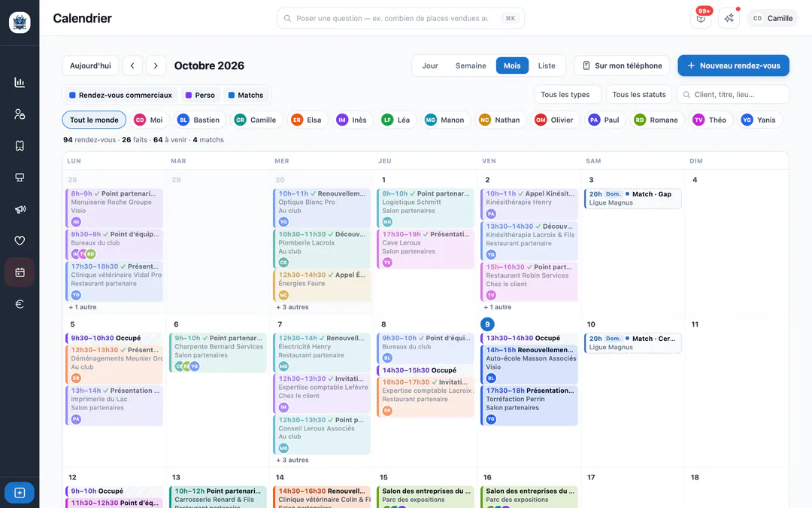Go to previous month arrow

132,65
